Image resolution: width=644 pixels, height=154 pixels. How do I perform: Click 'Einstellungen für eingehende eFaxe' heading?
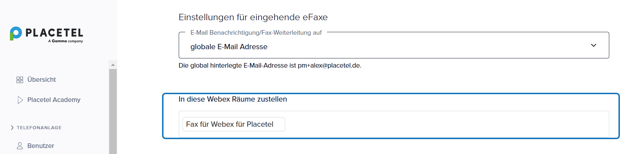coord(253,17)
